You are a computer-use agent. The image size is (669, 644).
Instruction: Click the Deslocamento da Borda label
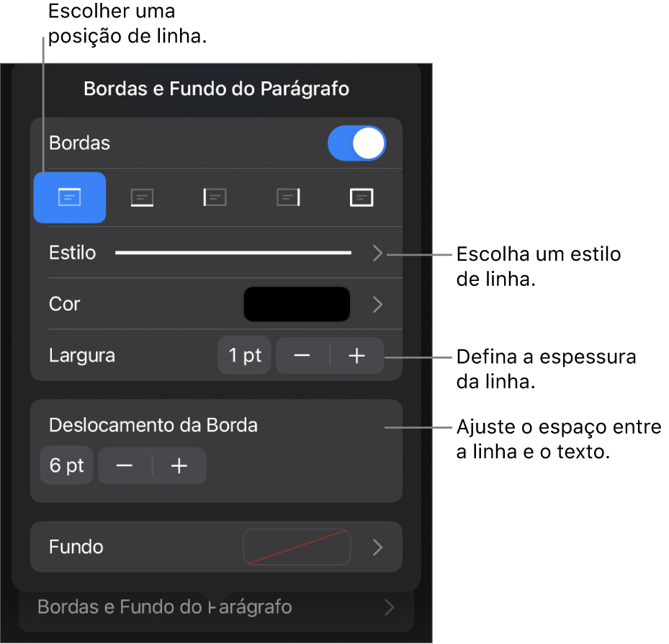(153, 426)
